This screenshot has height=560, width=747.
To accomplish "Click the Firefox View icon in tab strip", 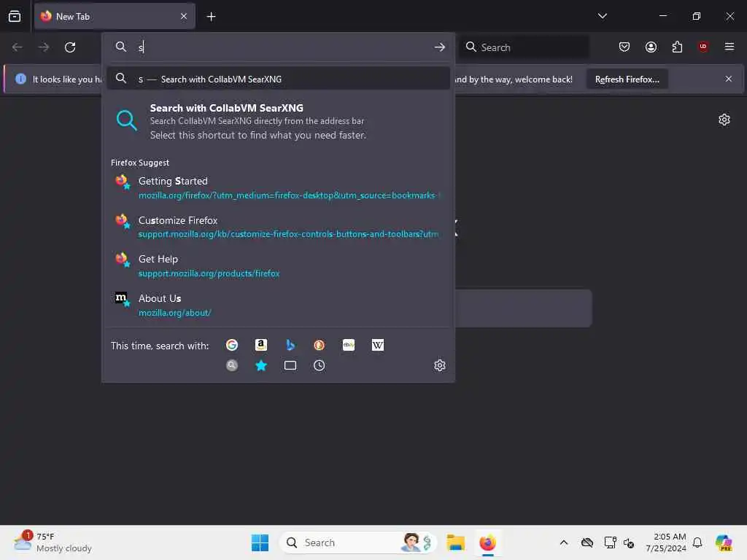I will point(15,16).
